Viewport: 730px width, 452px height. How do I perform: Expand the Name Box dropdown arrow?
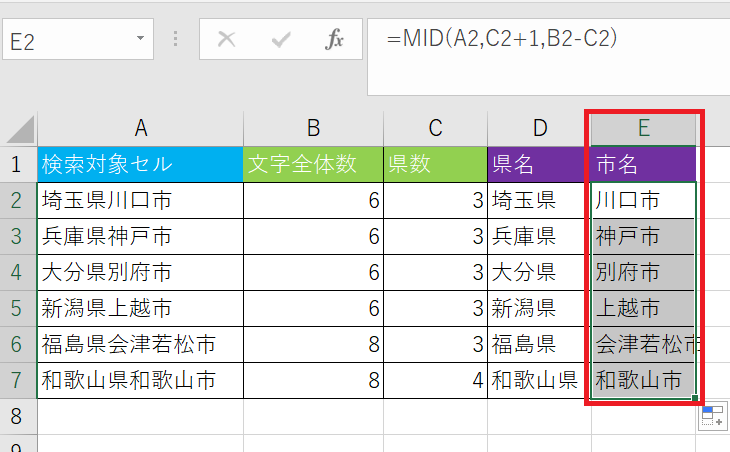pyautogui.click(x=140, y=38)
